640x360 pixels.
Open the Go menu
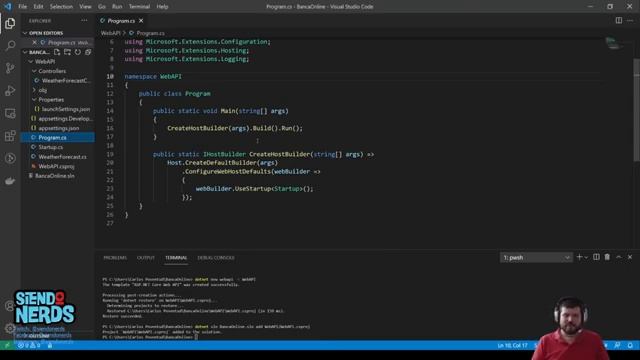(x=102, y=7)
